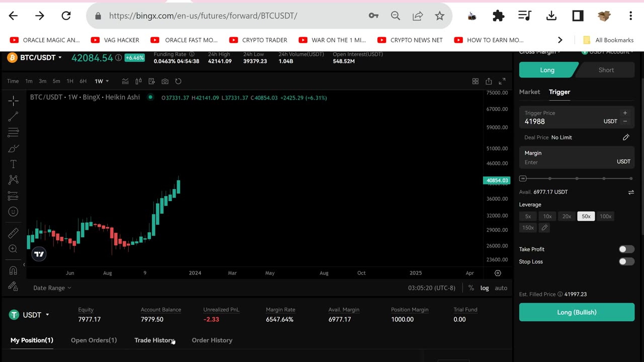Image resolution: width=644 pixels, height=362 pixels.
Task: Open chart settings gear near time axis
Action: pyautogui.click(x=498, y=273)
